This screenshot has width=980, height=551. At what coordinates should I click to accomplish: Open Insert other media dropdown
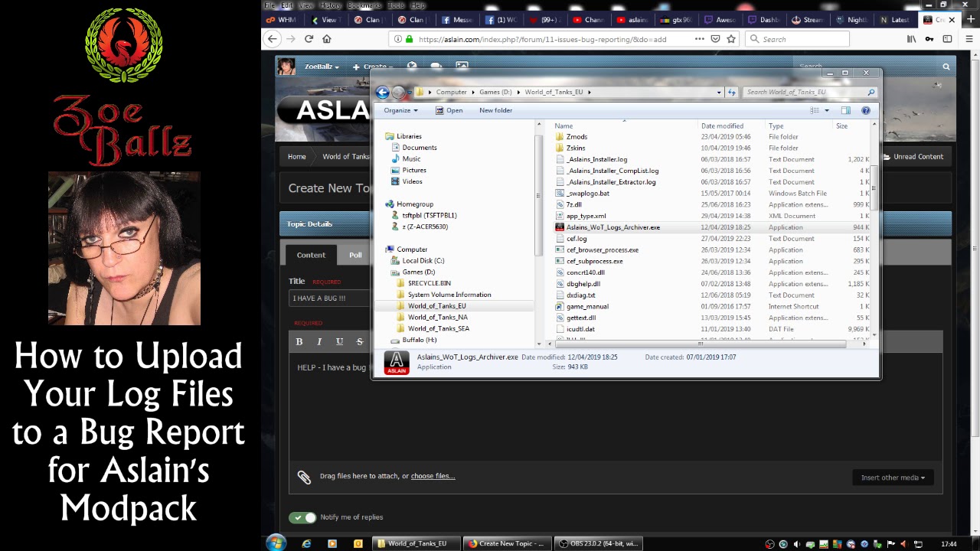[x=892, y=478]
